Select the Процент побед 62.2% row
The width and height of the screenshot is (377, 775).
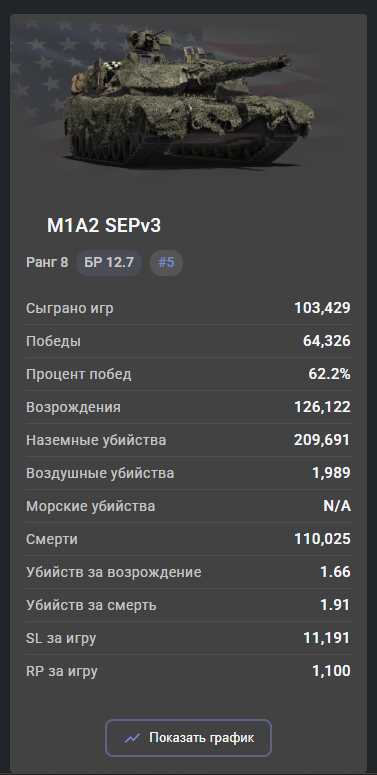click(x=188, y=374)
